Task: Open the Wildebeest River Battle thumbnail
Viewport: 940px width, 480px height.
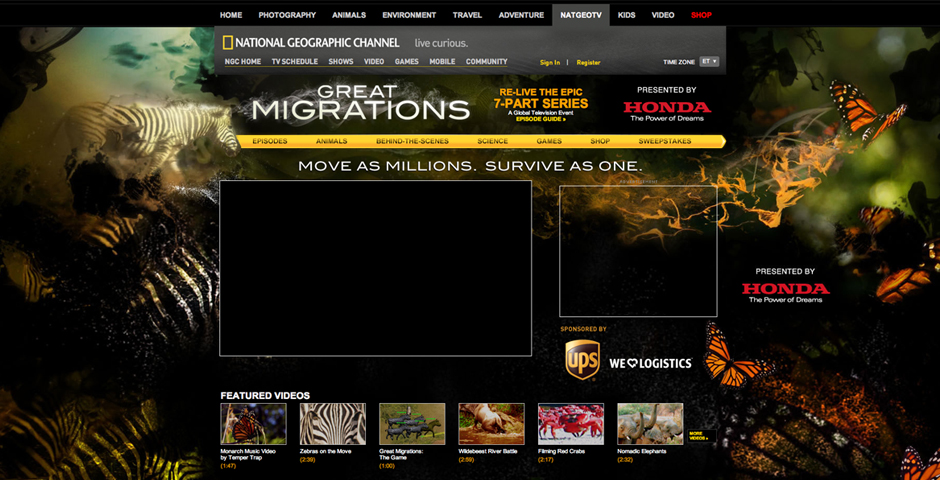Action: pos(492,424)
